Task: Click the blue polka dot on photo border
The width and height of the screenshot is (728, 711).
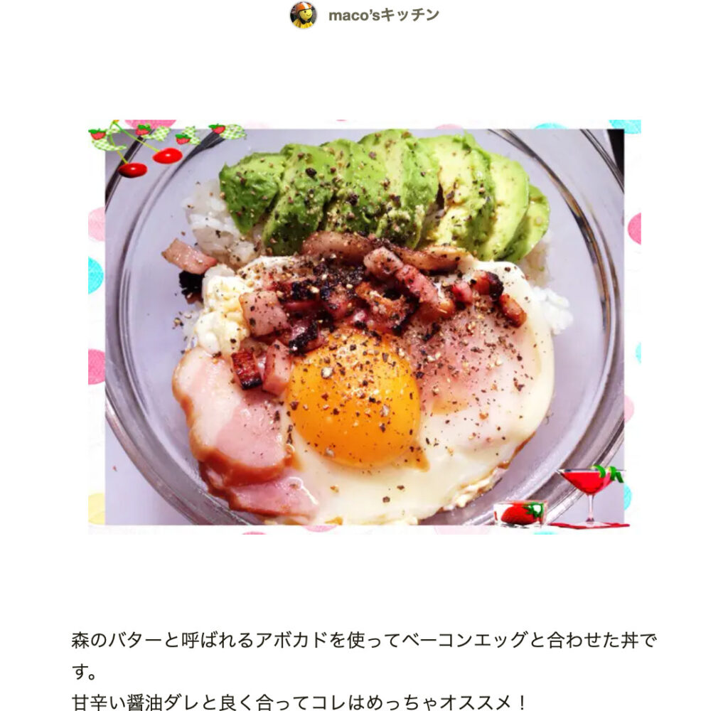Action: (x=95, y=275)
